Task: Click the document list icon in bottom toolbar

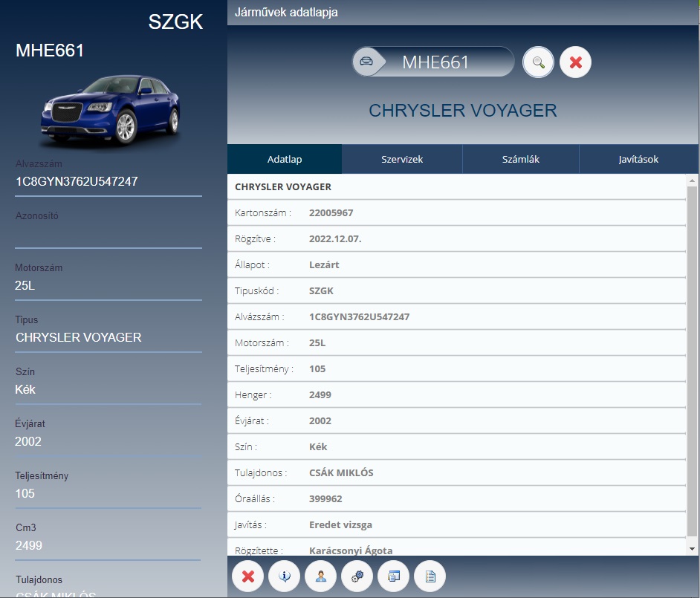Action: point(430,576)
